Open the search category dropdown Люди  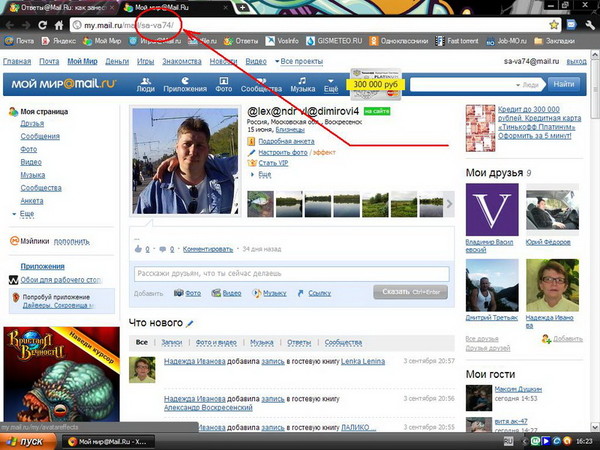click(527, 85)
